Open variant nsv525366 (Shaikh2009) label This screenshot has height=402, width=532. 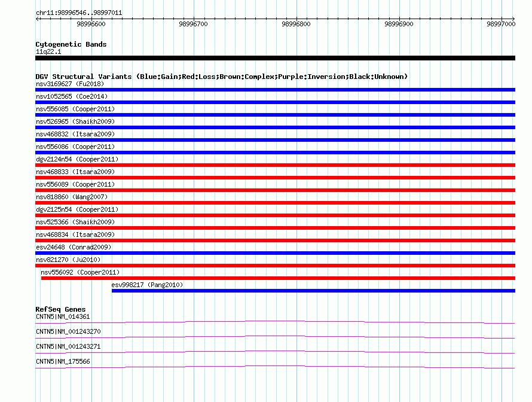(75, 222)
